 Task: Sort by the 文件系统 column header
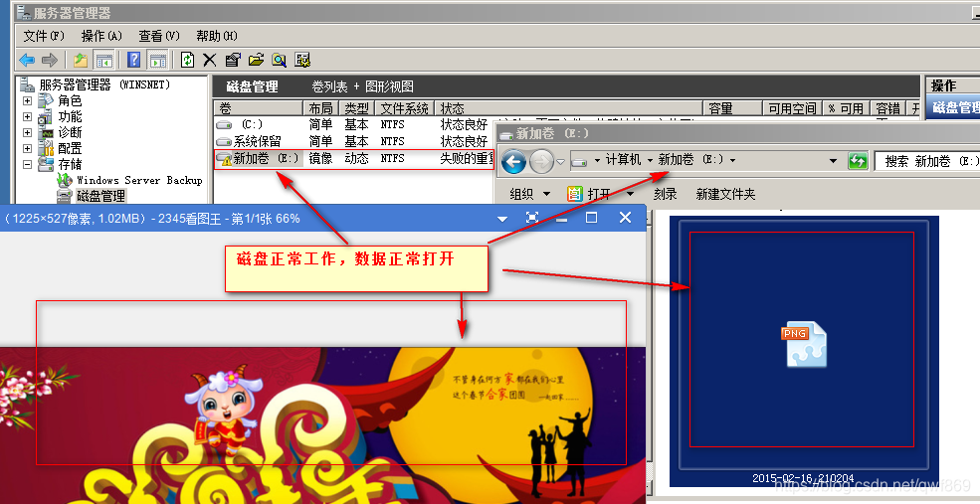404,108
